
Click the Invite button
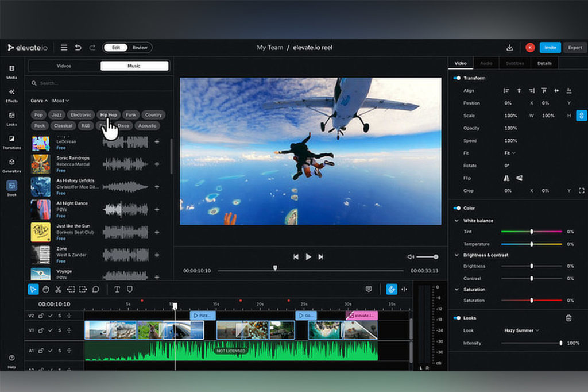coord(550,48)
